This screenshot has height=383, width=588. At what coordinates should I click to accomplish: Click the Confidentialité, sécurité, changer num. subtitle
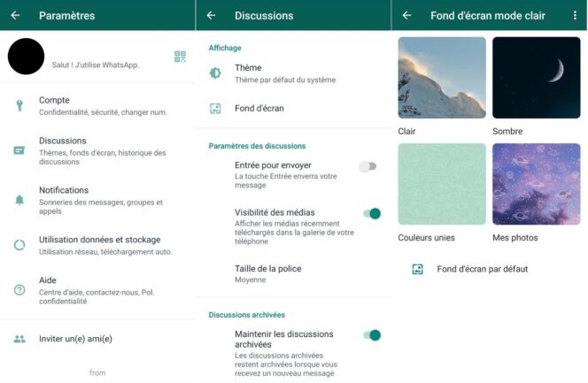[x=103, y=112]
